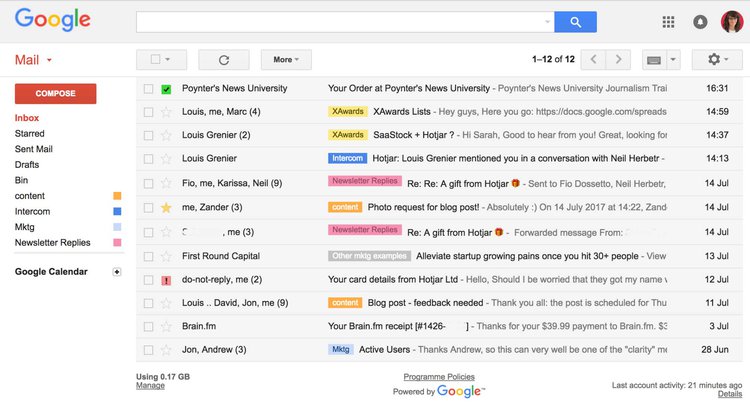Star the Re: A gift from Hotjar forwarded row

pyautogui.click(x=166, y=232)
